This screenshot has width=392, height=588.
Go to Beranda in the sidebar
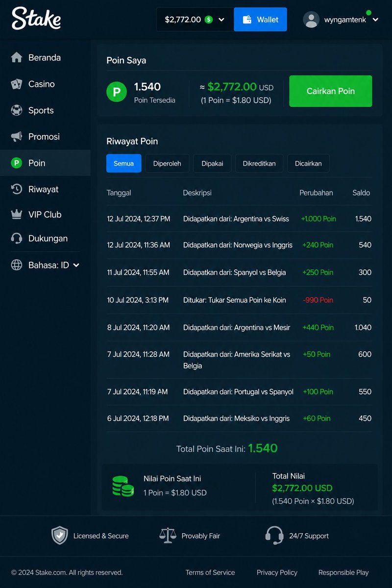(x=45, y=57)
